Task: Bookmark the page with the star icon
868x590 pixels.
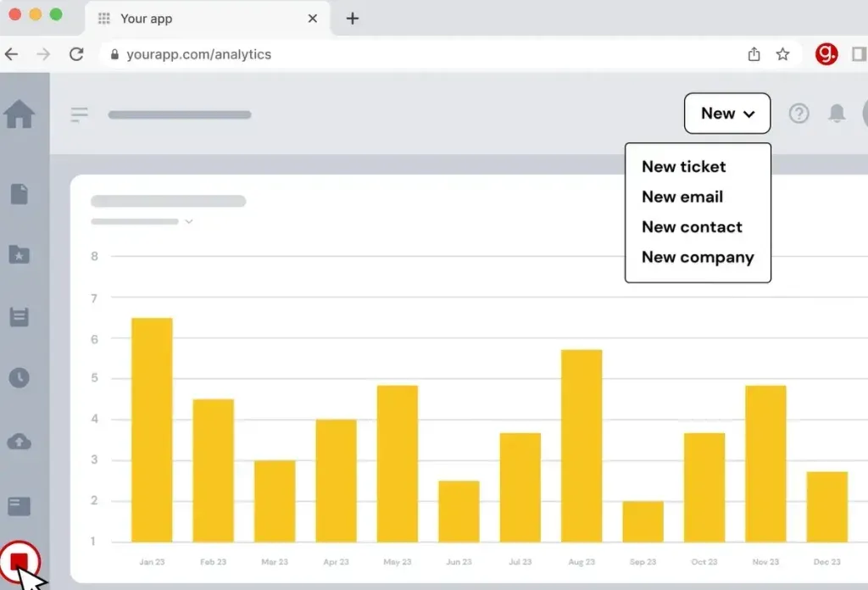Action: pyautogui.click(x=782, y=54)
